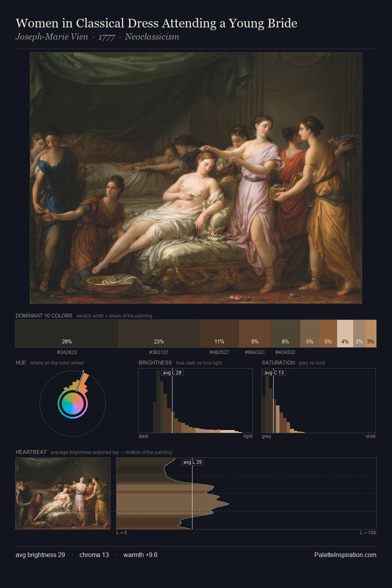This screenshot has height=588, width=392.
Task: Click the hex code #383127 label
Action: [x=159, y=352]
